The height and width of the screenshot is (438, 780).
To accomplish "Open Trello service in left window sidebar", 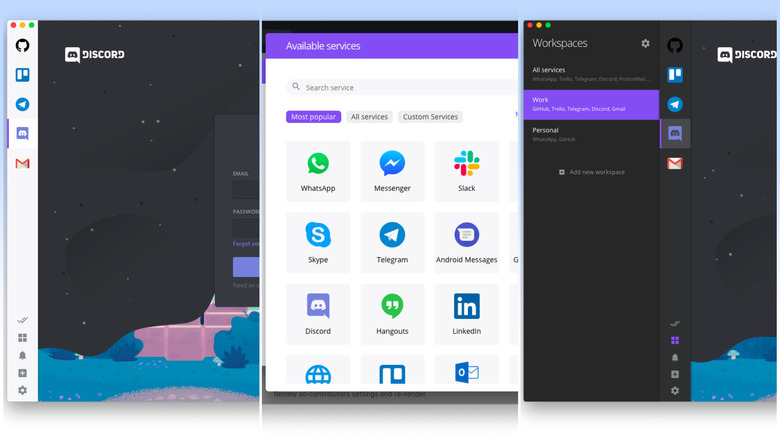I will 22,75.
